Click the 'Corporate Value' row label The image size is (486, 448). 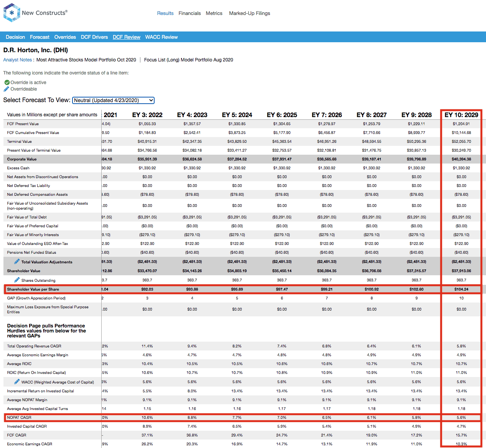coord(22,159)
